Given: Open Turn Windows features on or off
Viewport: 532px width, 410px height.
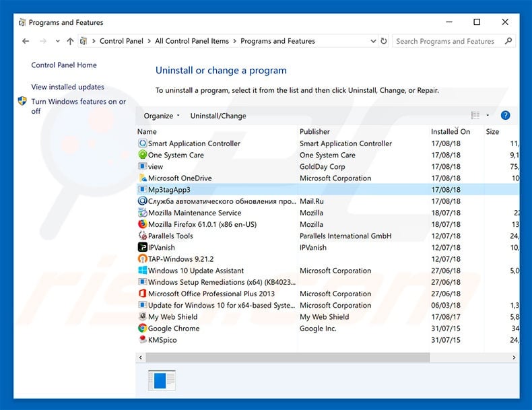Looking at the screenshot, I should click(78, 106).
